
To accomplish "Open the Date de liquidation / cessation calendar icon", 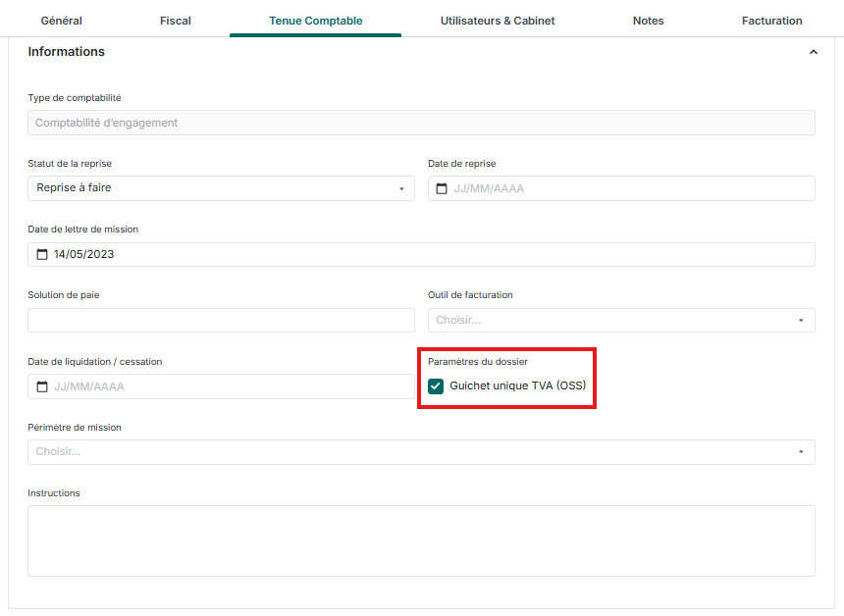I will 41,386.
